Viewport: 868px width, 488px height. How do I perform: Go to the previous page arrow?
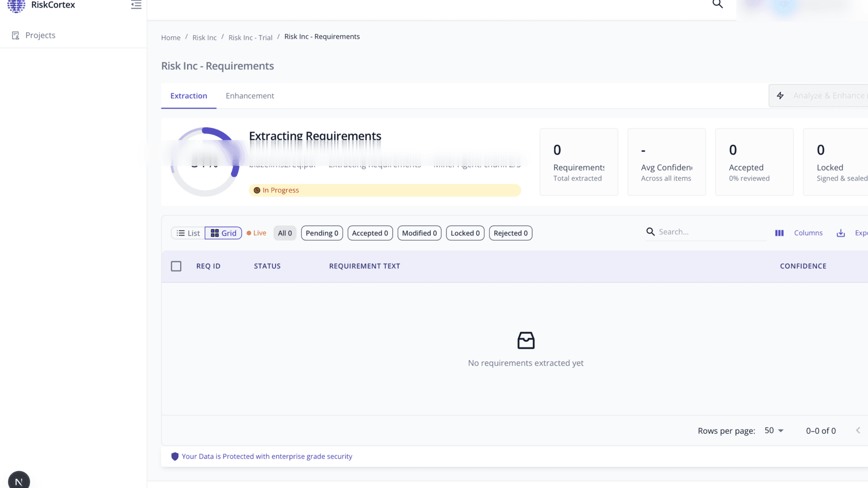[x=858, y=431]
